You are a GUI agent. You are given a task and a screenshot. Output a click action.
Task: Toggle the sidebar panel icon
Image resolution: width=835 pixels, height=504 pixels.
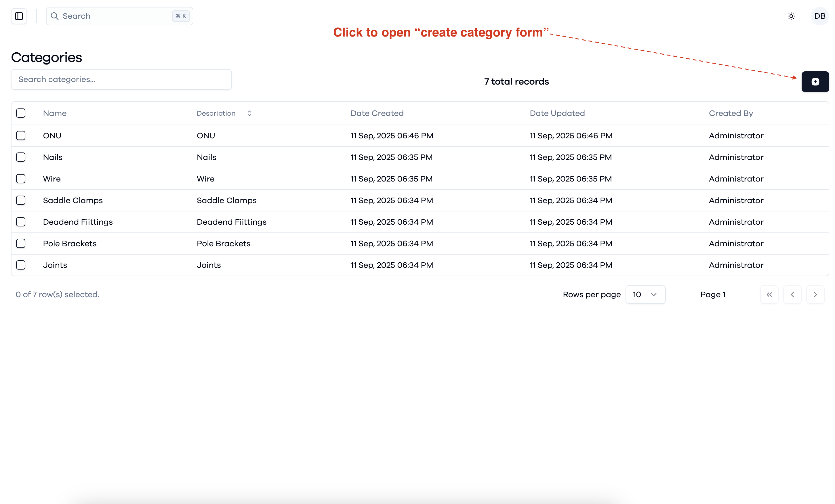click(19, 16)
